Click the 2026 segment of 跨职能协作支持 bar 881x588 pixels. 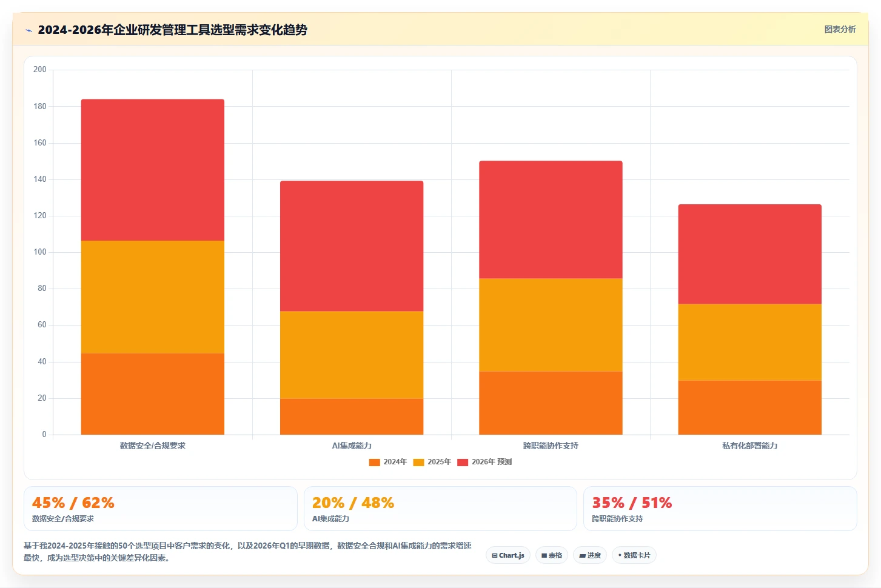[551, 219]
